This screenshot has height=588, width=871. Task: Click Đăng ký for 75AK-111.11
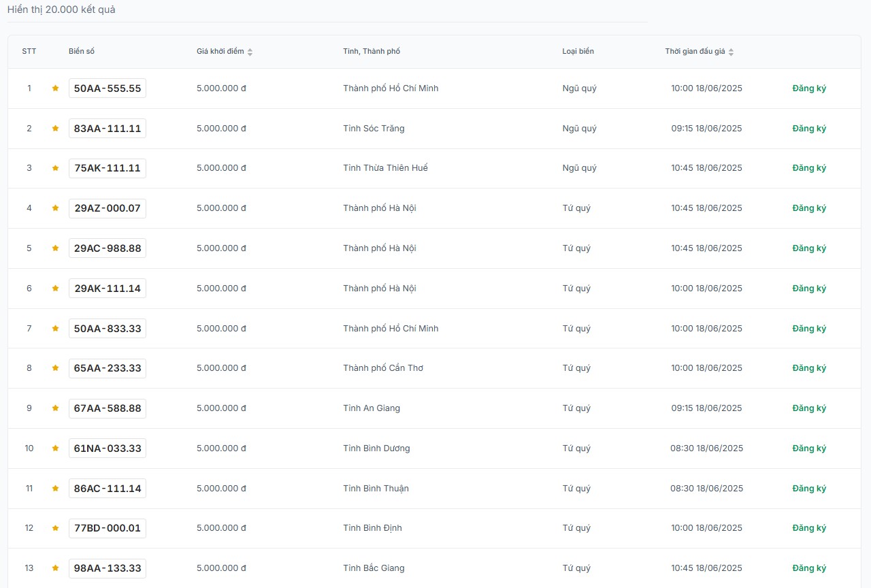pyautogui.click(x=809, y=168)
